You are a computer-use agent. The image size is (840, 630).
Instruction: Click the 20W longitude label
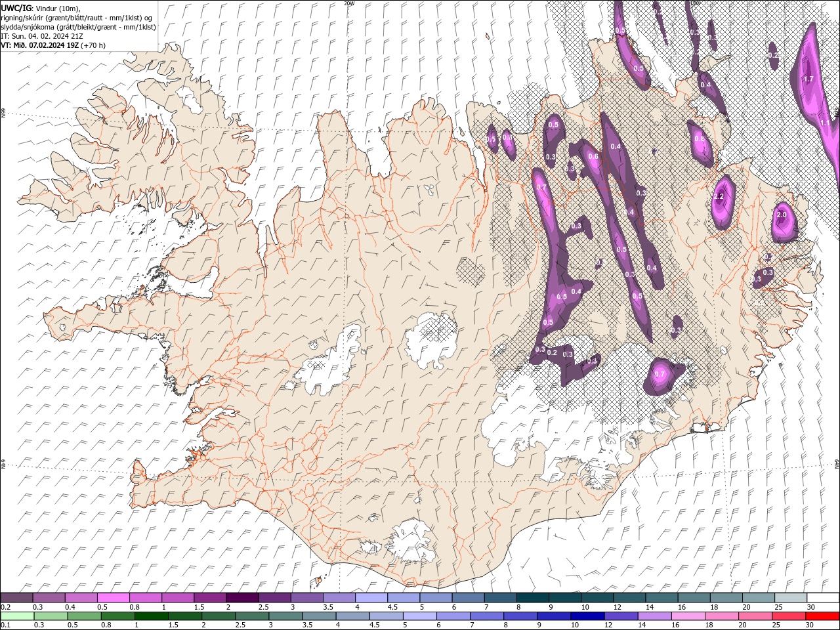click(349, 3)
